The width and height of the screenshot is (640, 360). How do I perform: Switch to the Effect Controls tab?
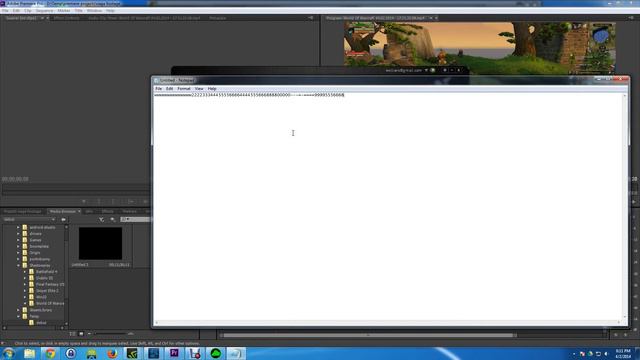67,18
